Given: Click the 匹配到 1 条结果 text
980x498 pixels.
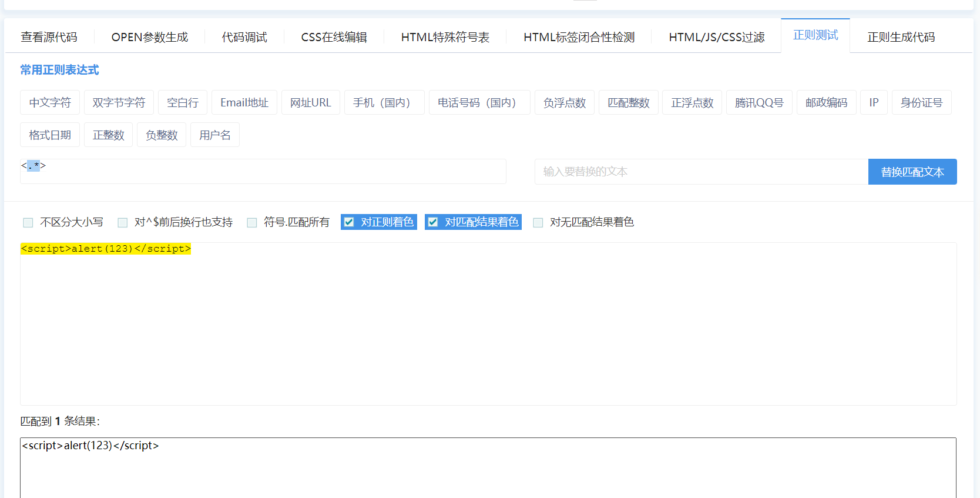Looking at the screenshot, I should click(x=60, y=421).
